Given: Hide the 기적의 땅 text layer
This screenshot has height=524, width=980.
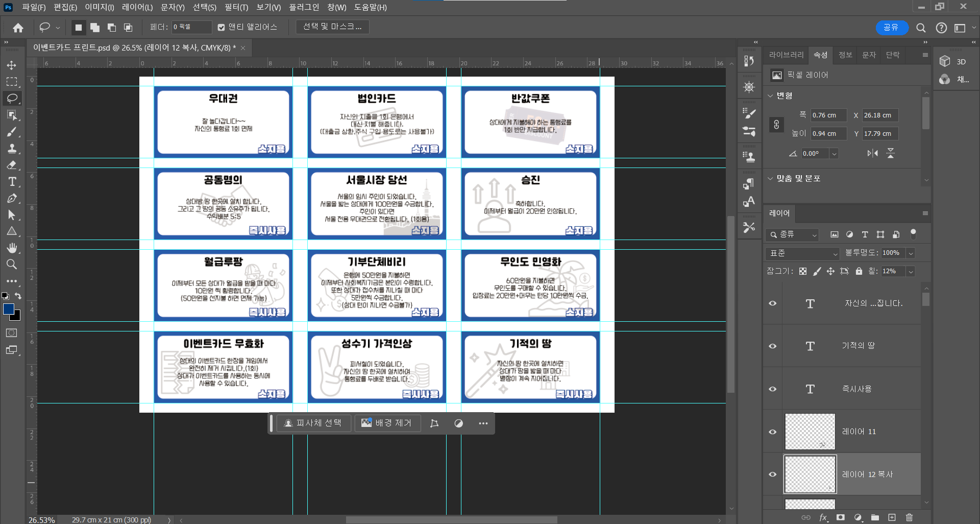Looking at the screenshot, I should point(773,346).
